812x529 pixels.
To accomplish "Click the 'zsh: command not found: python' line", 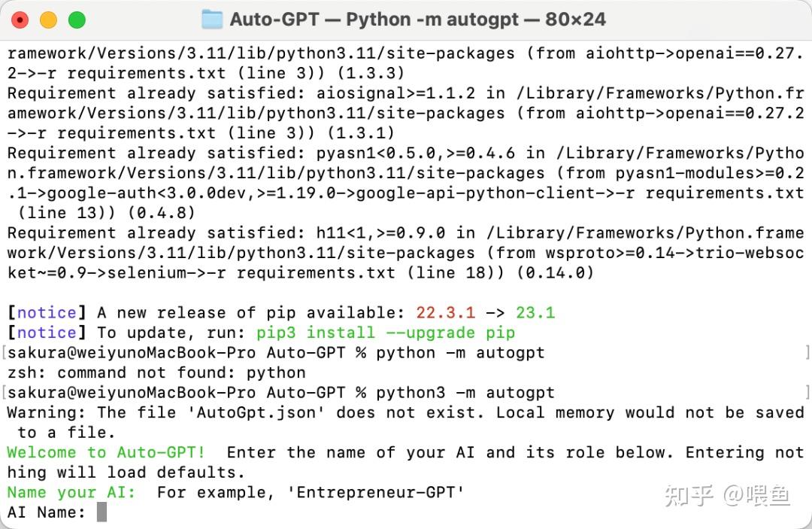I will [x=156, y=372].
